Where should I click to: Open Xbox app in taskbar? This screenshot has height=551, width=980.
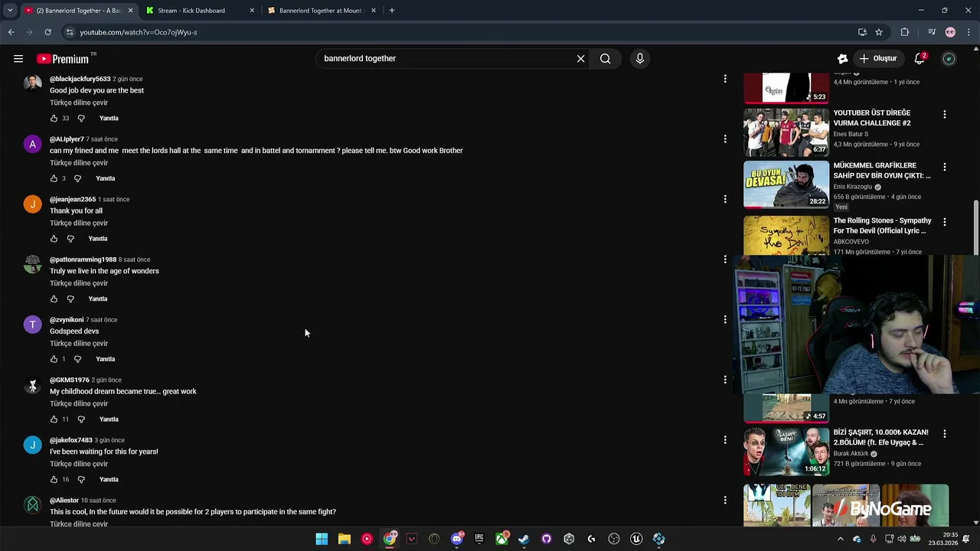pos(501,539)
